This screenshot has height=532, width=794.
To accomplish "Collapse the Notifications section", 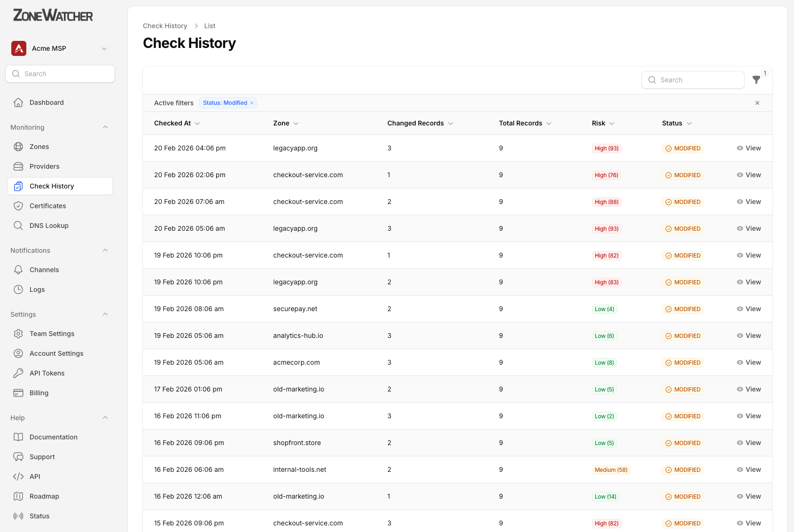I will tap(105, 250).
